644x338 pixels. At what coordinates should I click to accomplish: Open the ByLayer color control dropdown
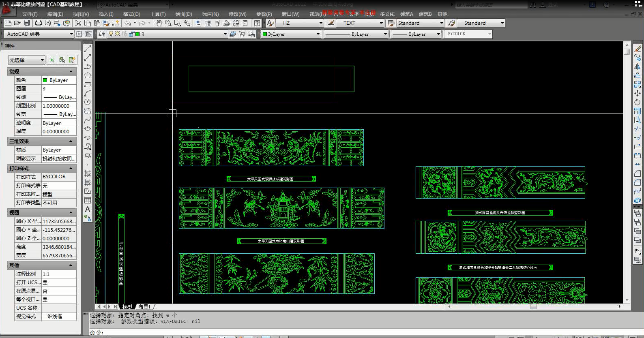pyautogui.click(x=291, y=34)
